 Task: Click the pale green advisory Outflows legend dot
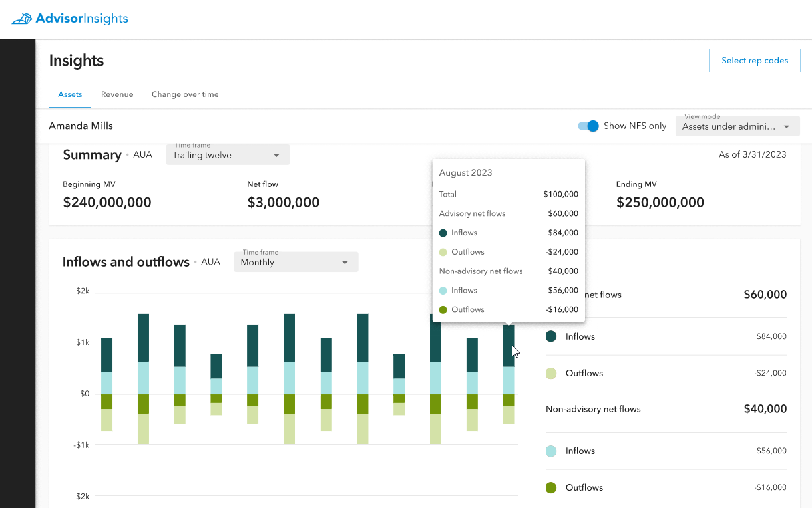pos(551,373)
